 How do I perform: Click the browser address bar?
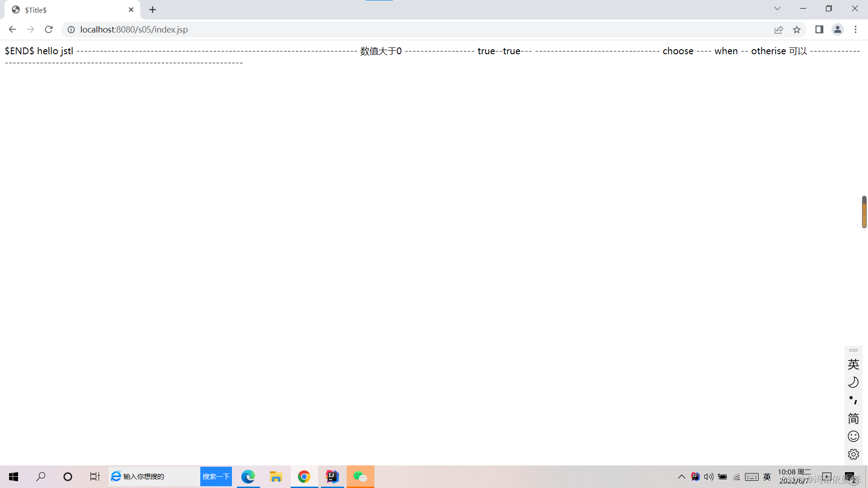pos(181,29)
